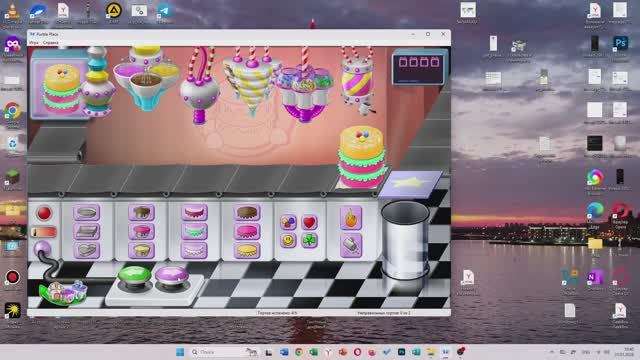Click the purple knob with the hose
640x360 pixels.
[42, 248]
